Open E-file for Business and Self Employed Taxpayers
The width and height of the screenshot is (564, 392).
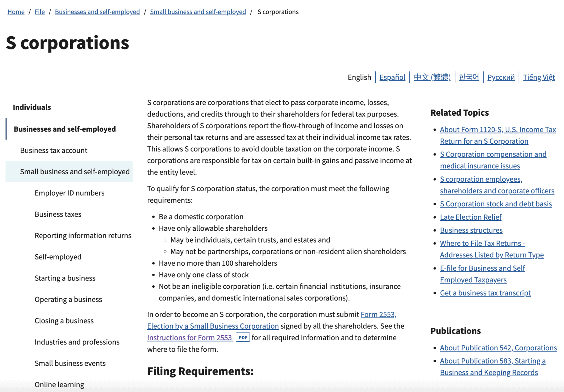(x=482, y=274)
